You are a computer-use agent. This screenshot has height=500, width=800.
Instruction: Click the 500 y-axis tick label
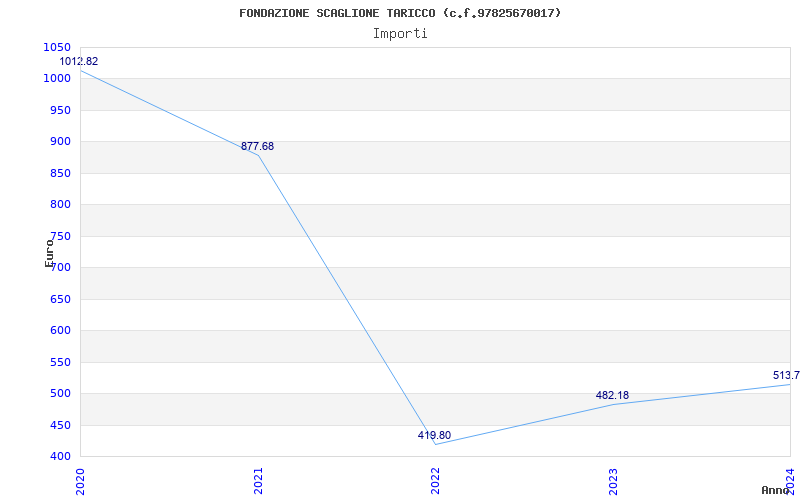[60, 393]
